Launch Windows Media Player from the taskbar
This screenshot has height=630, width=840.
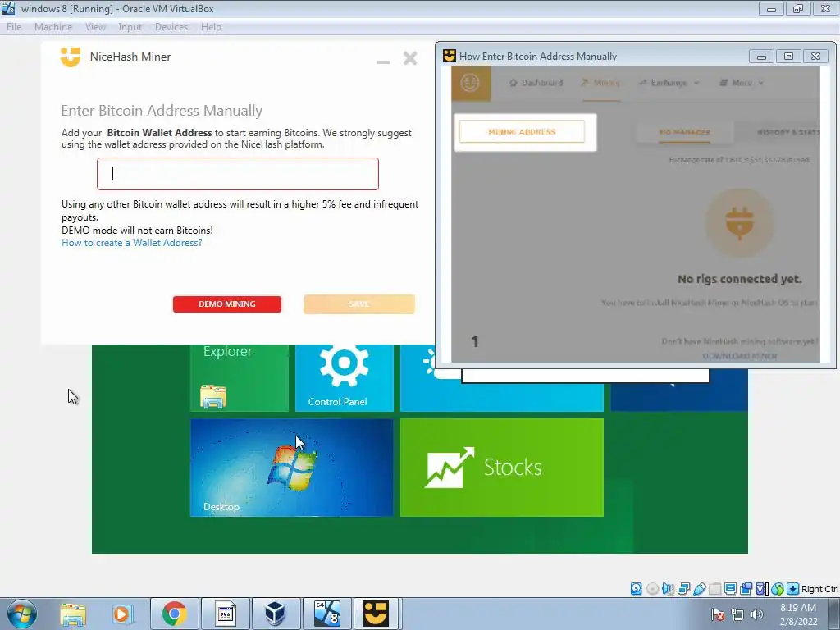pos(123,614)
